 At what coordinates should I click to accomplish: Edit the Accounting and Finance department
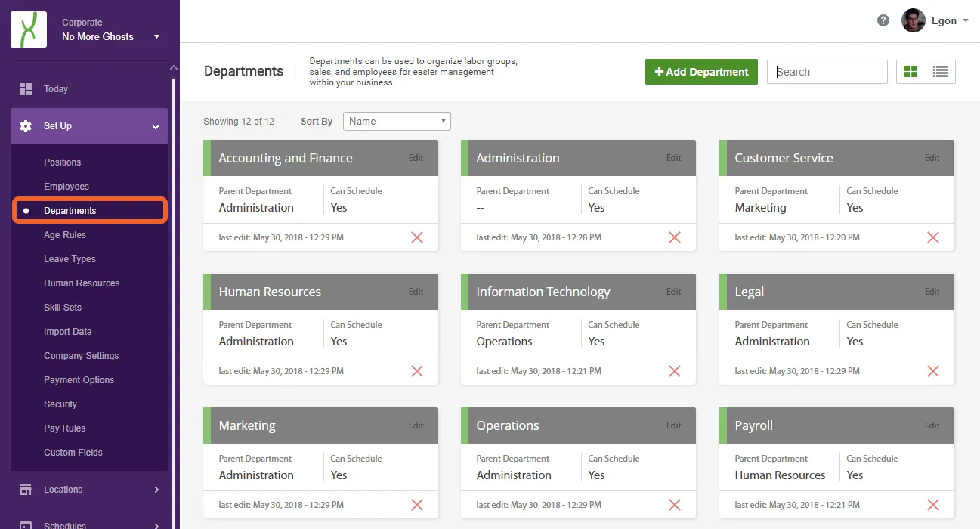416,158
